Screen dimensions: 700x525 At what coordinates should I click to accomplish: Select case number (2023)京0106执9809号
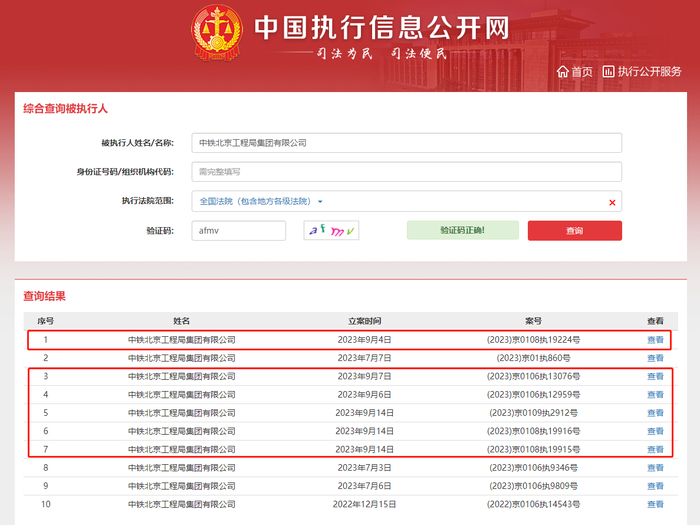[x=533, y=486]
